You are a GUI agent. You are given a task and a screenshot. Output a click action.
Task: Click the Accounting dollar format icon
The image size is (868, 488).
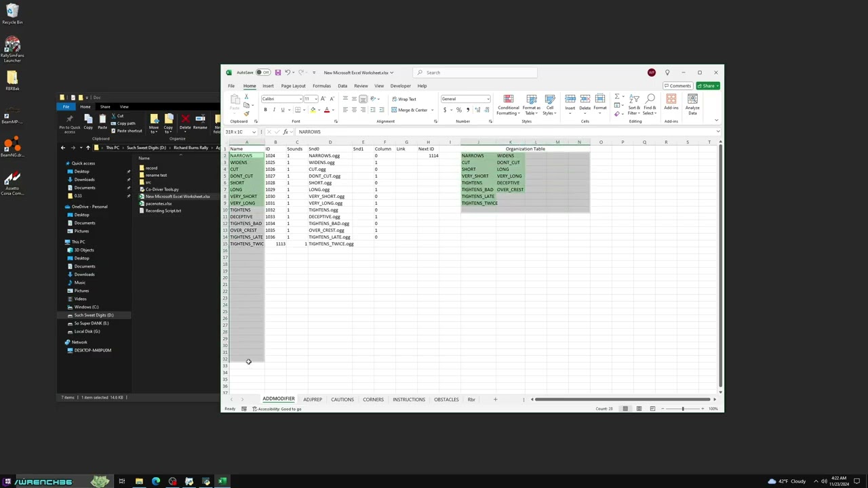(446, 110)
